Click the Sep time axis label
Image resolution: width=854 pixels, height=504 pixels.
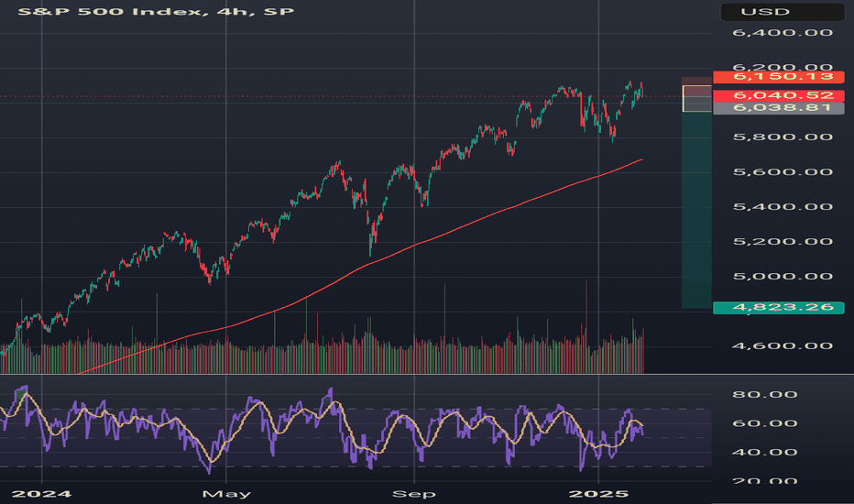tap(414, 494)
